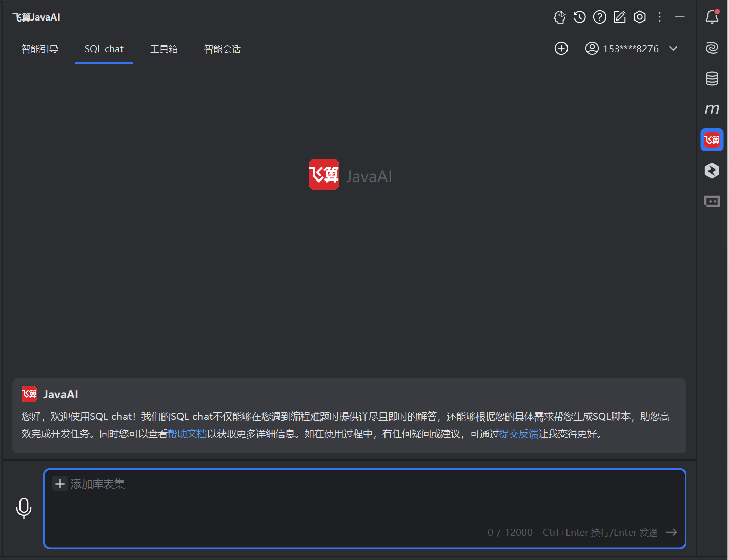
Task: Click the 飞算 JavaAI sidebar icon
Action: point(712,140)
